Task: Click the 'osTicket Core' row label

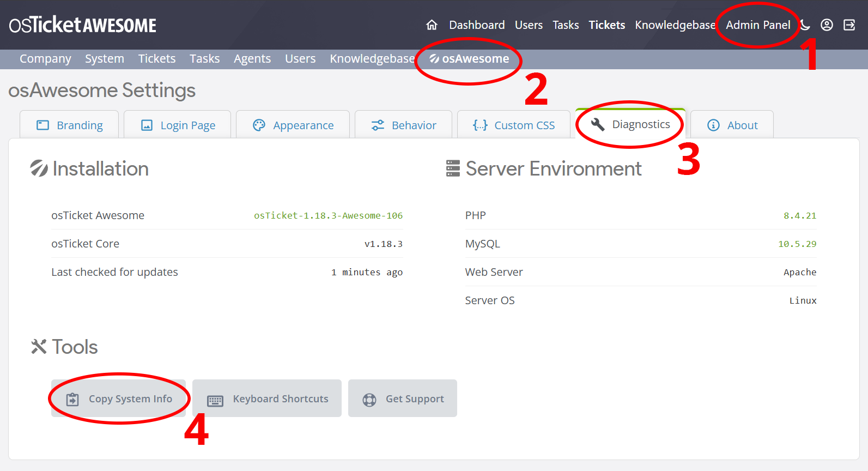Action: (x=85, y=244)
